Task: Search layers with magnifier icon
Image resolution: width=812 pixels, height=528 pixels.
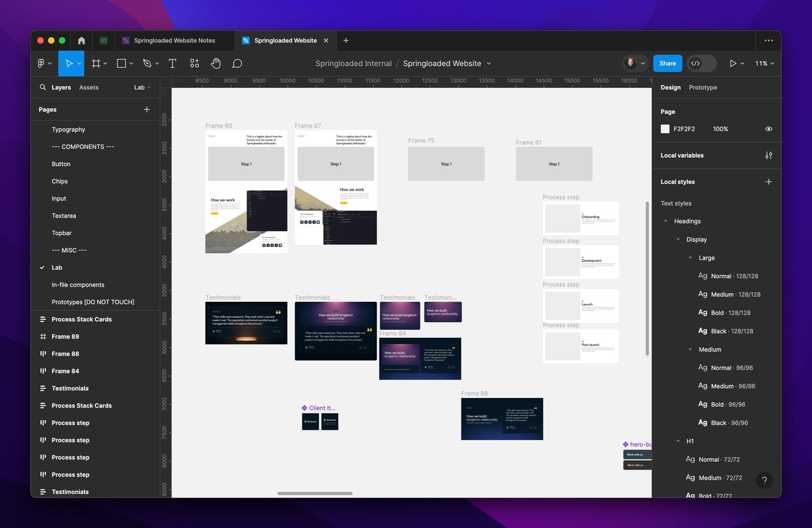Action: (x=43, y=87)
